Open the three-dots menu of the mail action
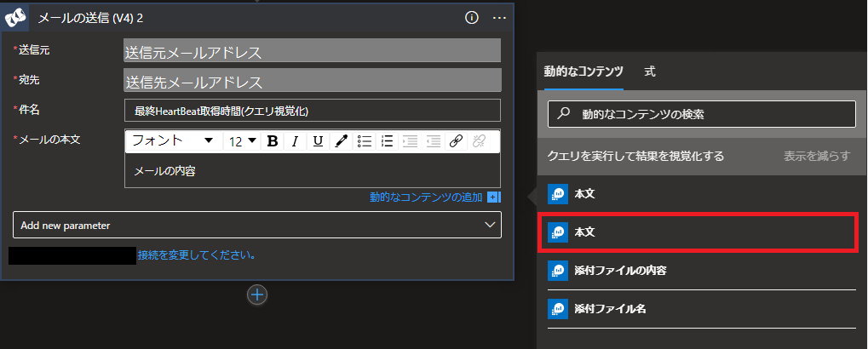Viewport: 868px width, 349px height. click(499, 18)
